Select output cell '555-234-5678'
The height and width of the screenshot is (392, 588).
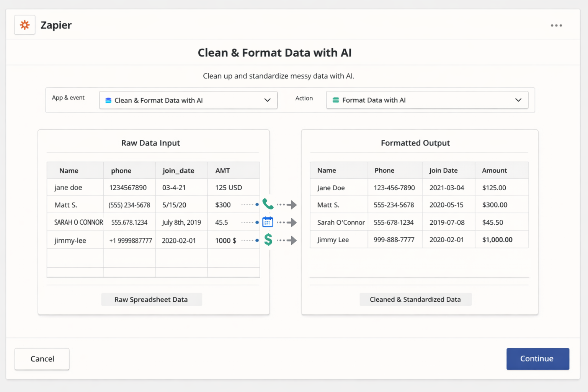(395, 205)
